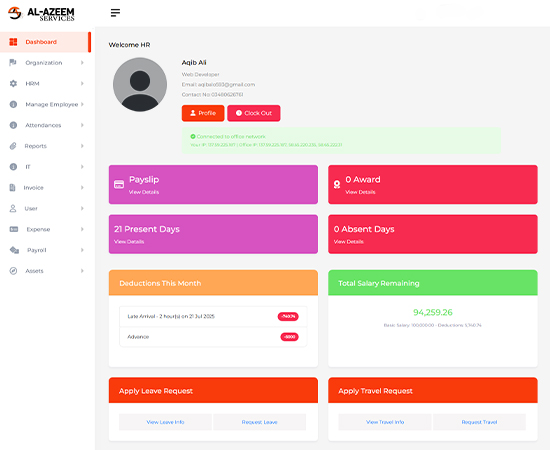This screenshot has width=550, height=450.
Task: Click the Clock Out button
Action: pos(254,113)
